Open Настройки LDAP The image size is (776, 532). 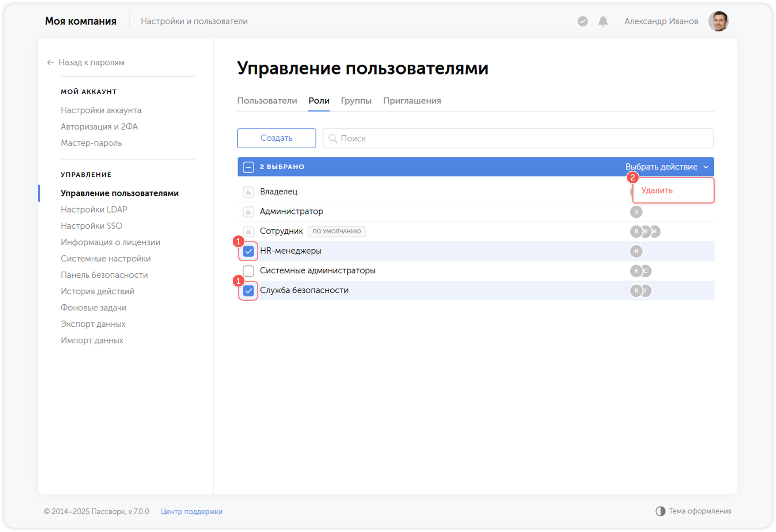[x=94, y=210]
